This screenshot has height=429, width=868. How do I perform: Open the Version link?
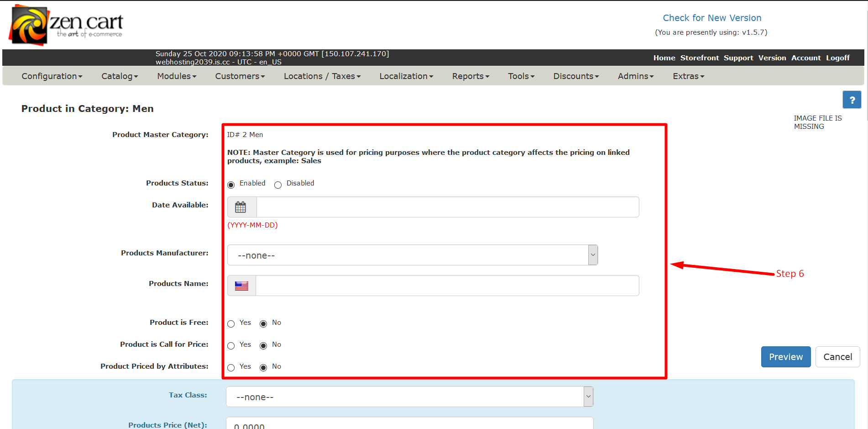tap(772, 58)
